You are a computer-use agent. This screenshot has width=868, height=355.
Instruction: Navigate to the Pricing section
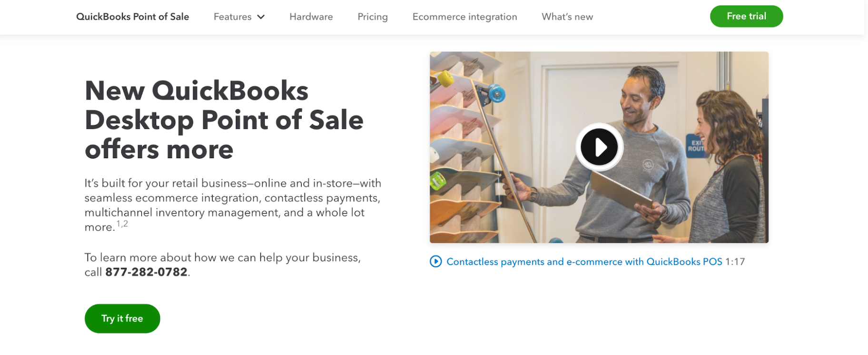(x=372, y=17)
